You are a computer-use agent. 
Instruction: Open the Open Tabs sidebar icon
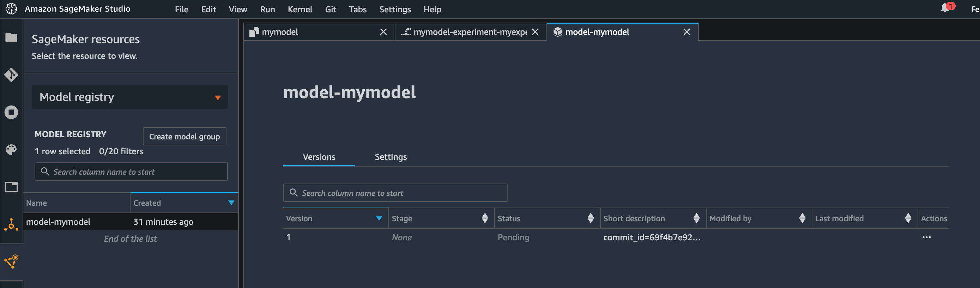point(11,187)
